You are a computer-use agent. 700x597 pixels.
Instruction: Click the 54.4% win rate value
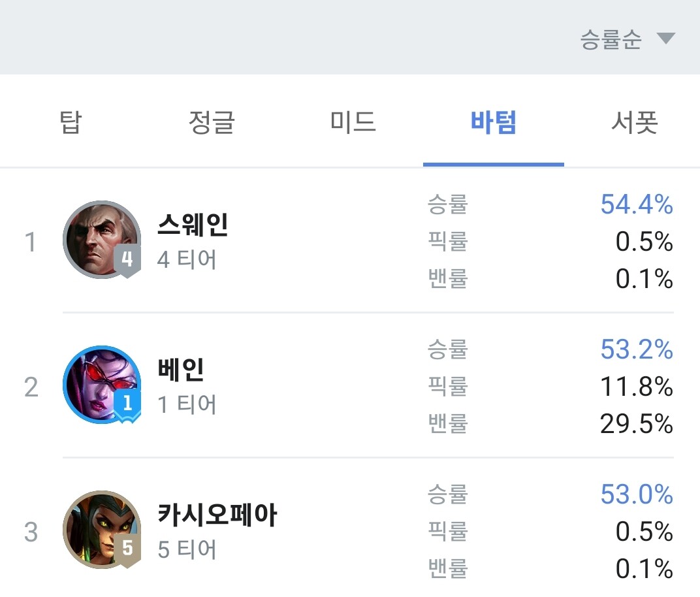637,204
